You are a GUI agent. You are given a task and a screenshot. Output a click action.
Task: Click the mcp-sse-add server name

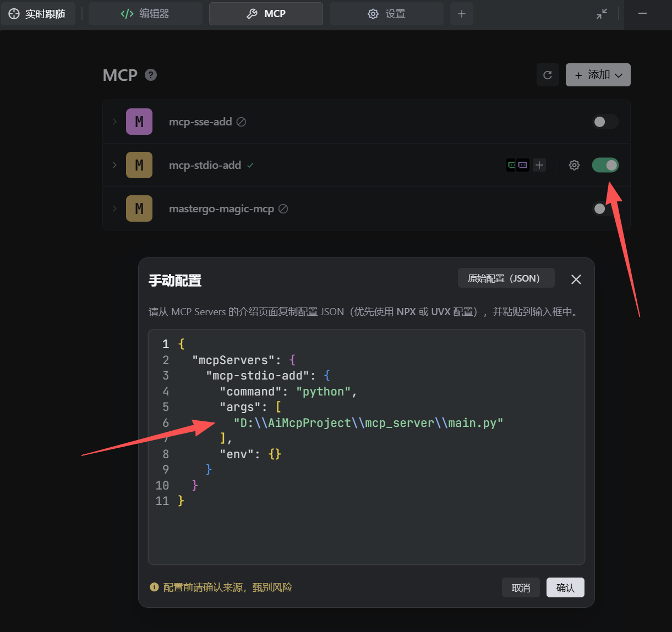click(x=200, y=122)
